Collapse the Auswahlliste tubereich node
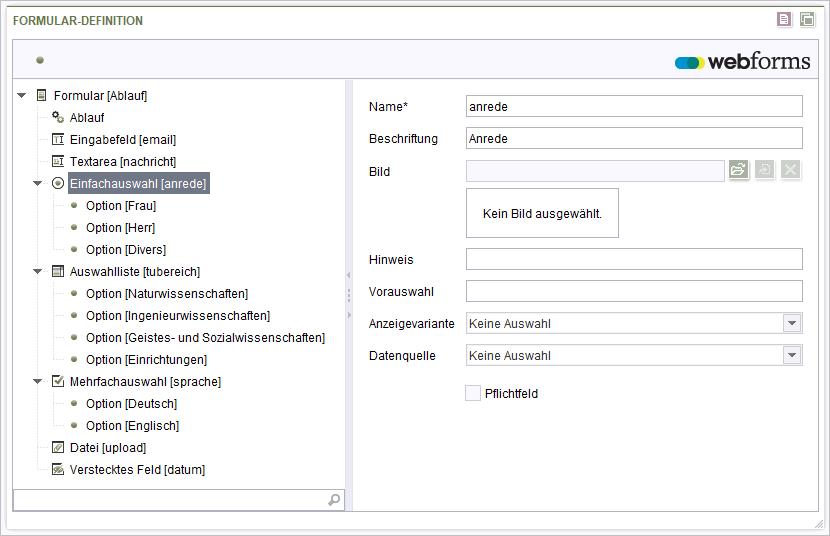The height and width of the screenshot is (536, 830). (x=38, y=271)
